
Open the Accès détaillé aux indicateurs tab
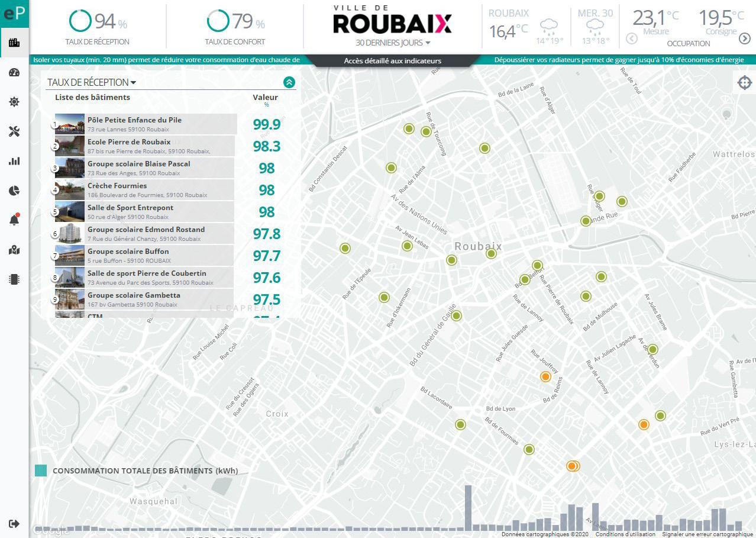pos(393,60)
